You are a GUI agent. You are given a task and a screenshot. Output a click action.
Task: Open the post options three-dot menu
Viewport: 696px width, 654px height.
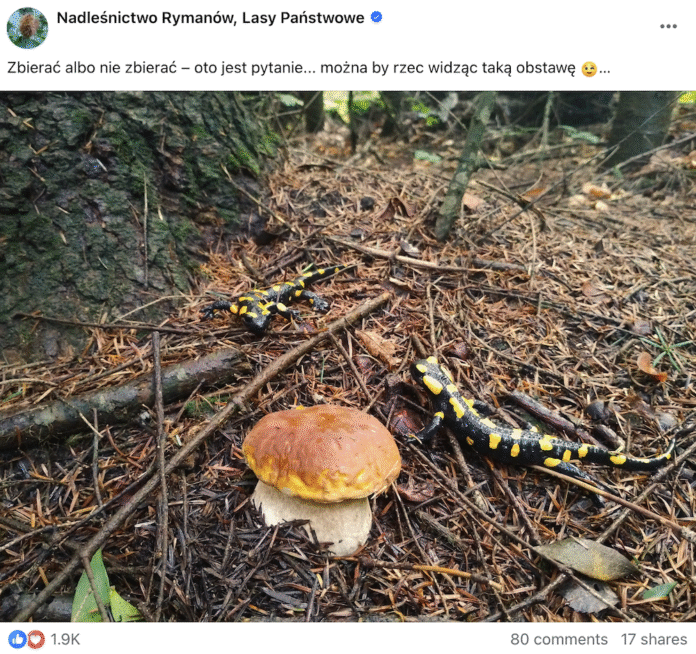668,26
